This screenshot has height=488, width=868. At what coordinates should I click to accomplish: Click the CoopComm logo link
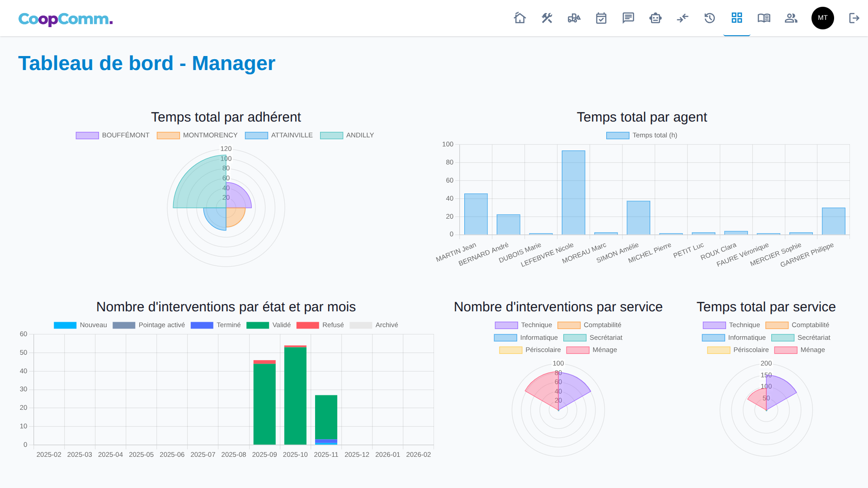66,19
